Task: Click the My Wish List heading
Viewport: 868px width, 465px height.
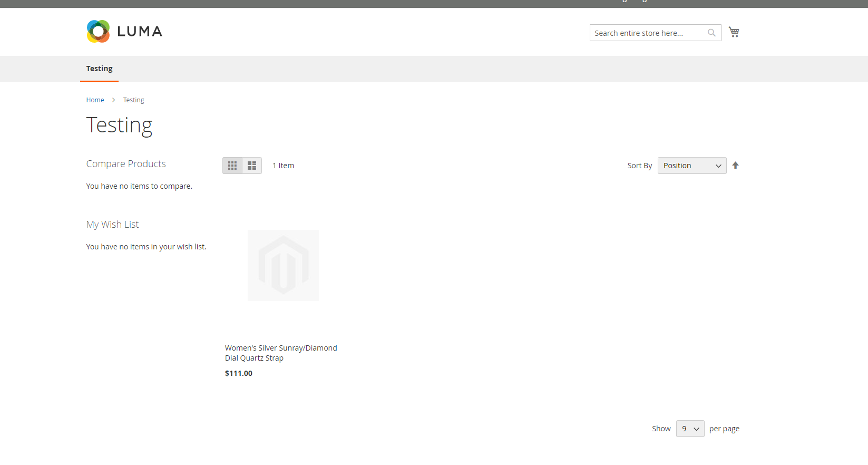Action: point(112,225)
